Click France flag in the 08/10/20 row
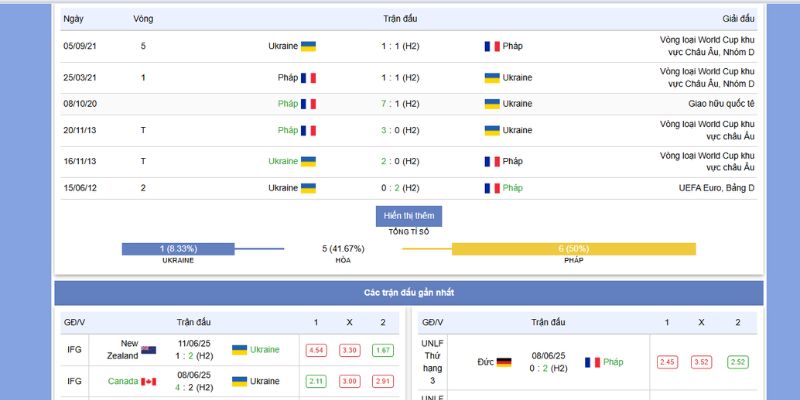 point(308,103)
